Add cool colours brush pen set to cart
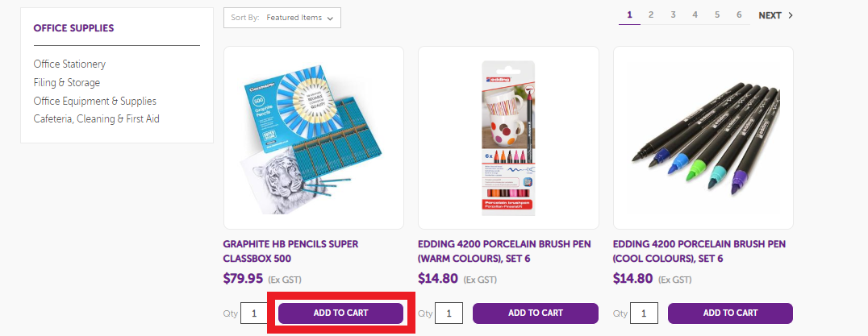 click(x=730, y=313)
